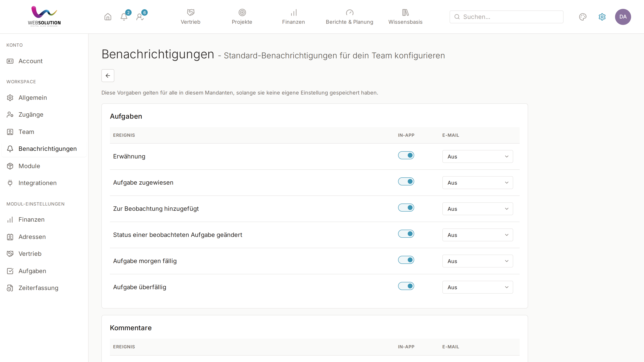Open the notifications bell with badge 2
The height and width of the screenshot is (362, 644).
[124, 17]
